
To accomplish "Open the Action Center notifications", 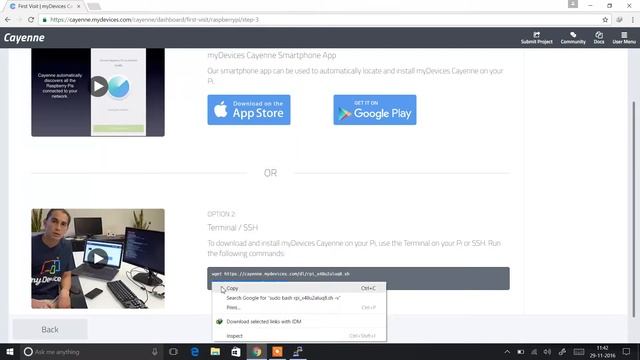I will coord(626,351).
